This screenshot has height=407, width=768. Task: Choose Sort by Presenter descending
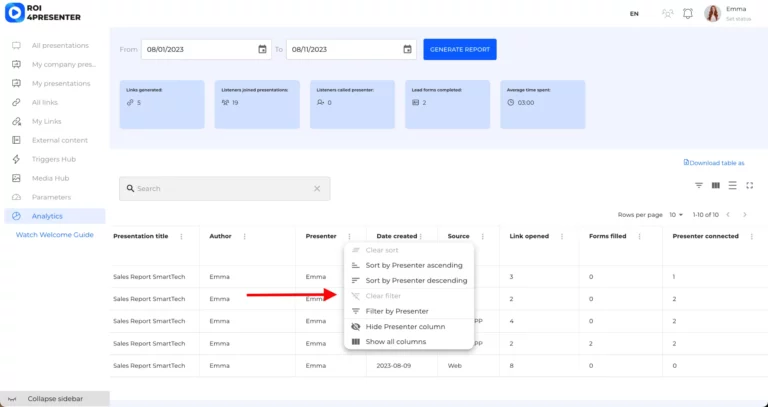click(409, 281)
